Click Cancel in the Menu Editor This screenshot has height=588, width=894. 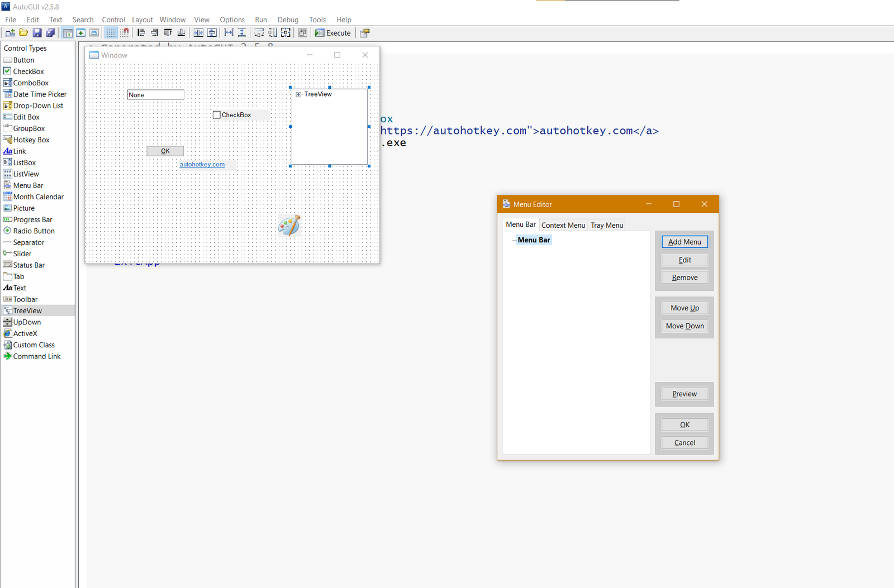[684, 442]
